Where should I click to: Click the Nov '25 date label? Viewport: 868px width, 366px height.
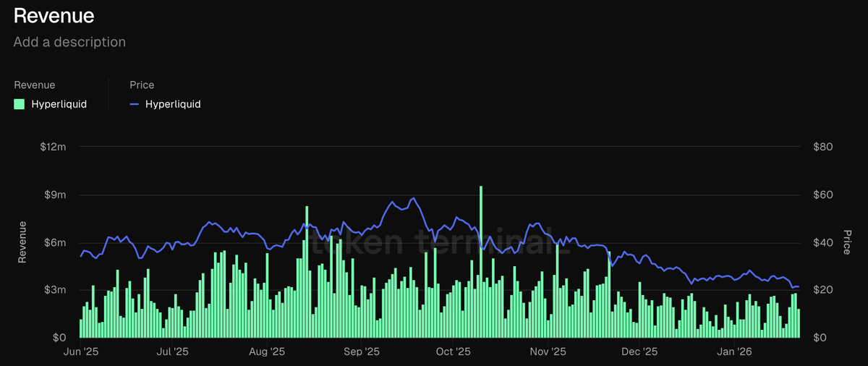pyautogui.click(x=548, y=352)
